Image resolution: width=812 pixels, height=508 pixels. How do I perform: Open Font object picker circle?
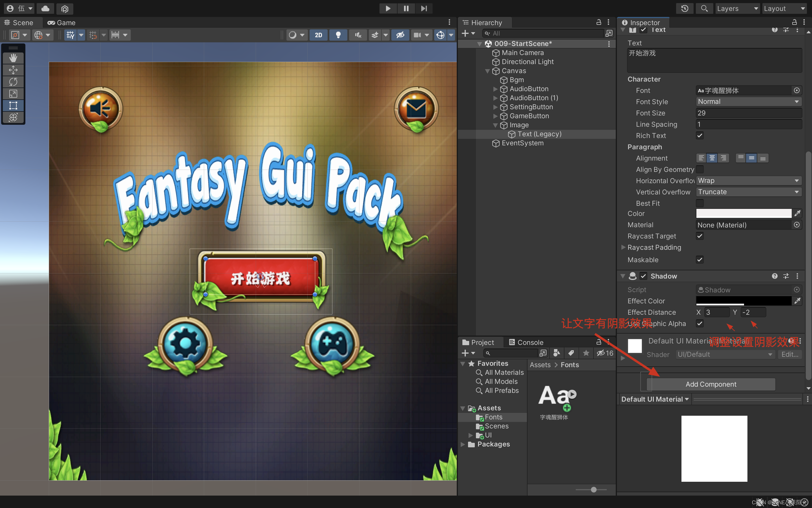click(x=796, y=90)
